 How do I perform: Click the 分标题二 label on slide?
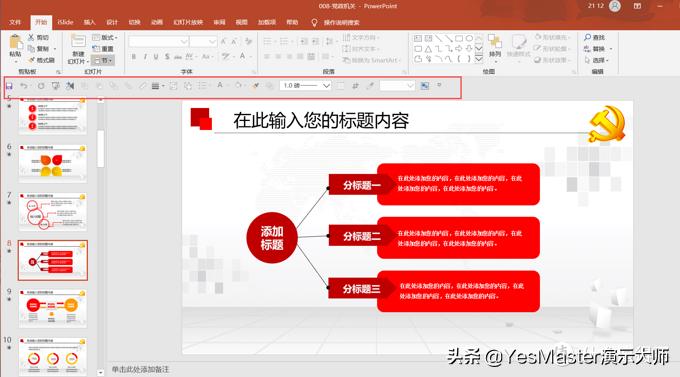click(361, 236)
